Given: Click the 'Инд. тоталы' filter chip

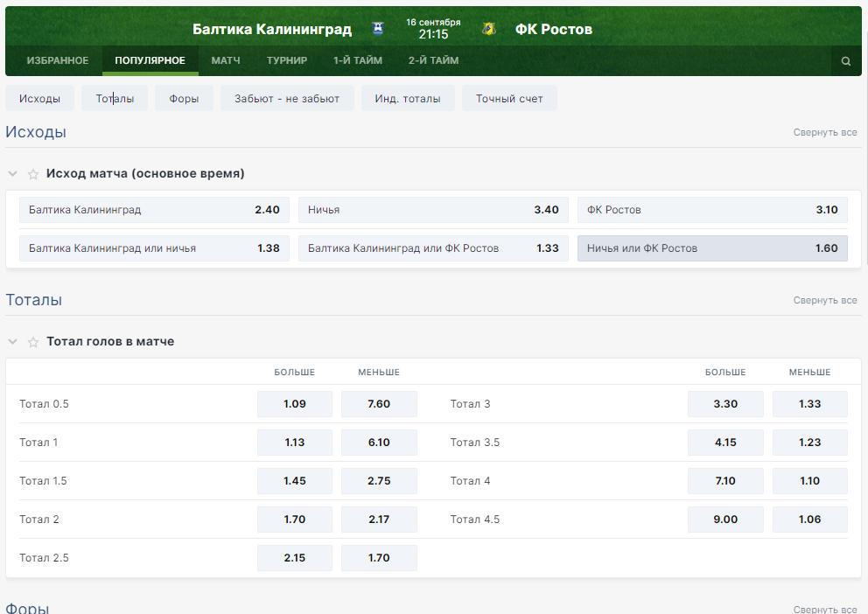Looking at the screenshot, I should (x=408, y=99).
